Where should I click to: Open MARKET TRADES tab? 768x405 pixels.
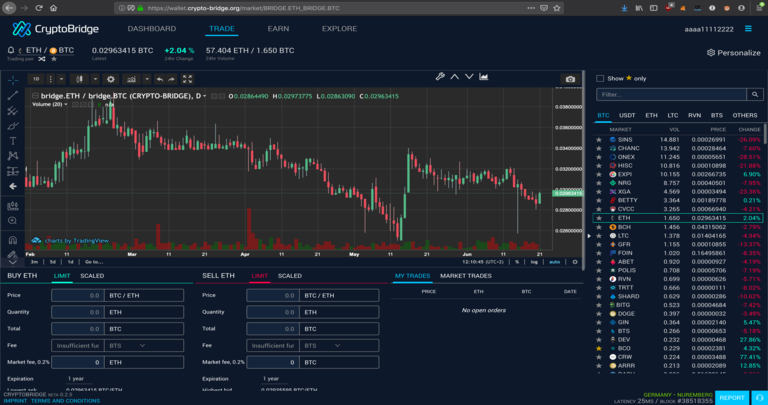pos(465,276)
